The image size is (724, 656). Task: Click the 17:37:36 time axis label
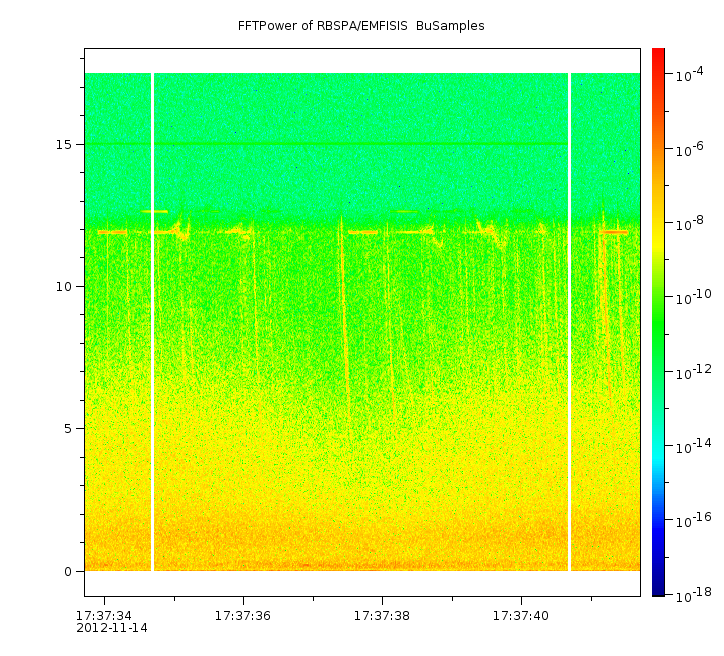(x=243, y=615)
